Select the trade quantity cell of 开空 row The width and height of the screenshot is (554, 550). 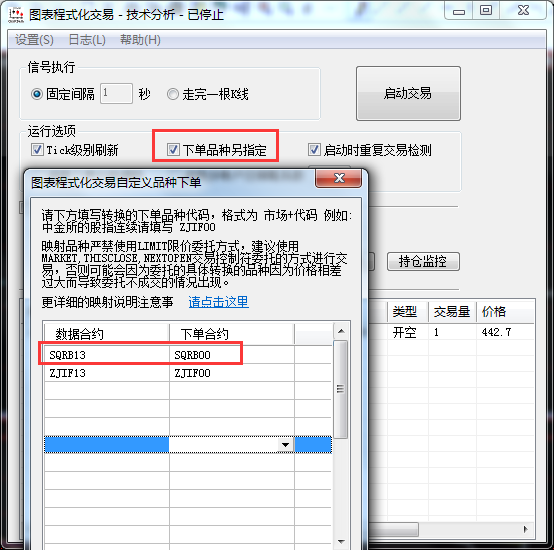coord(452,332)
